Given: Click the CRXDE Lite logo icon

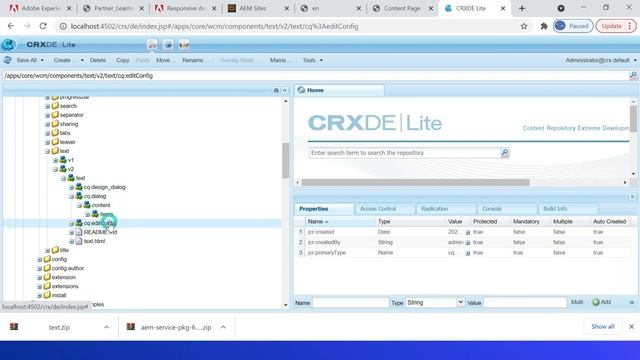Looking at the screenshot, I should [8, 44].
